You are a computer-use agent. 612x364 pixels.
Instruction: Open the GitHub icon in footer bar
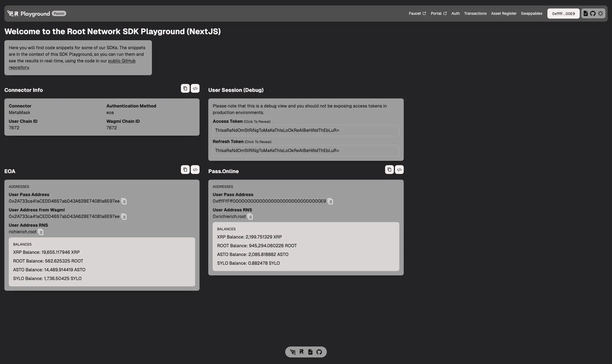pyautogui.click(x=319, y=352)
